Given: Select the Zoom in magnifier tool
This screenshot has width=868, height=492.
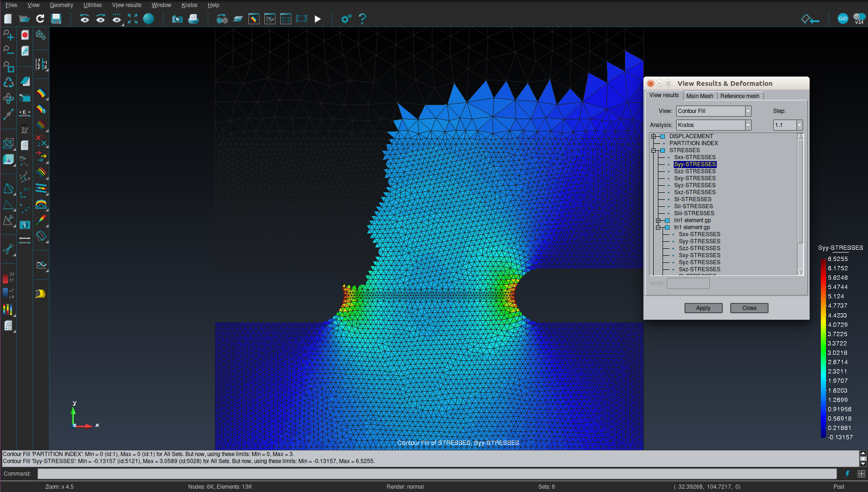Looking at the screenshot, I should point(8,35).
